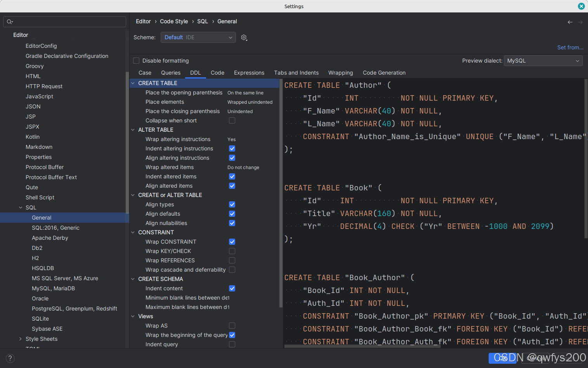Select Oracle in settings tree
Image resolution: width=588 pixels, height=368 pixels.
tap(40, 298)
